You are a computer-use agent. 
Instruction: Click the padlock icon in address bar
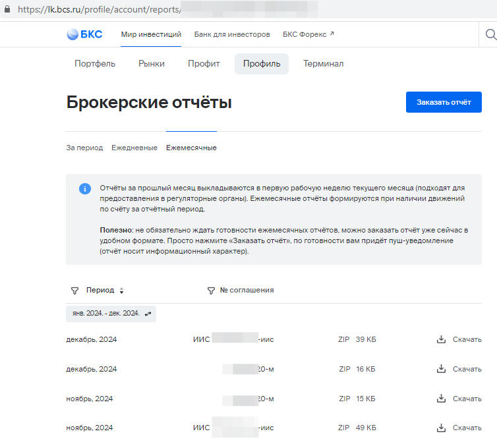(7, 9)
